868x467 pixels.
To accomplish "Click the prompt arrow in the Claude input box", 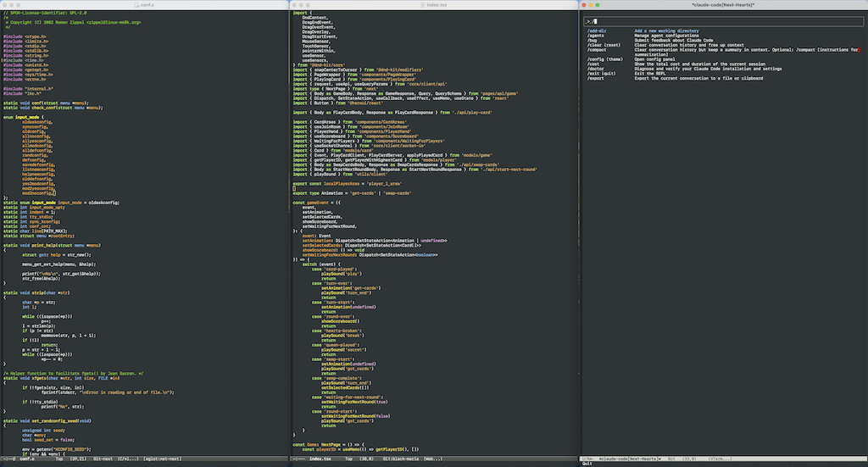I will (x=589, y=20).
